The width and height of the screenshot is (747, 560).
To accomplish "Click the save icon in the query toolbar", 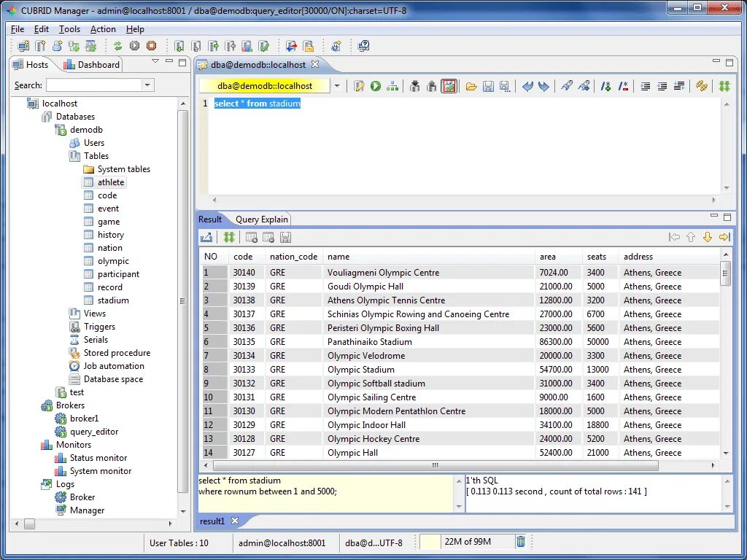I will click(488, 86).
